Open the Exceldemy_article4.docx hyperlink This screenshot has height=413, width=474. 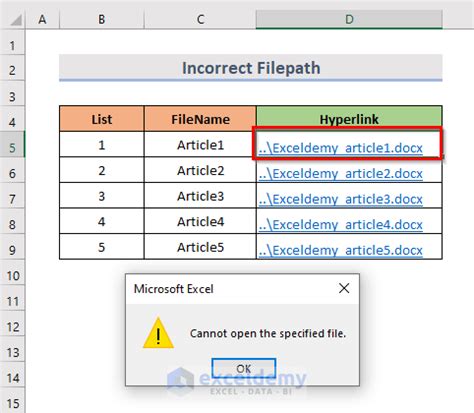(x=341, y=225)
